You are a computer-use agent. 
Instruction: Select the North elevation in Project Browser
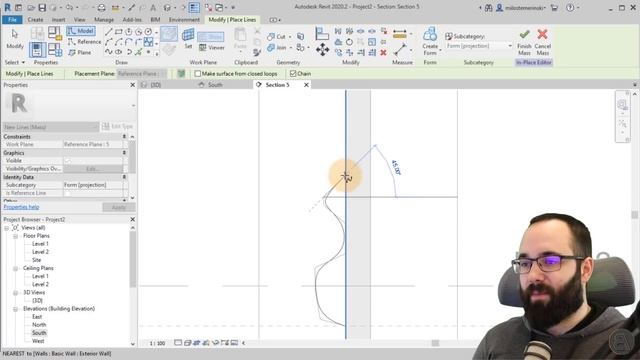39,325
